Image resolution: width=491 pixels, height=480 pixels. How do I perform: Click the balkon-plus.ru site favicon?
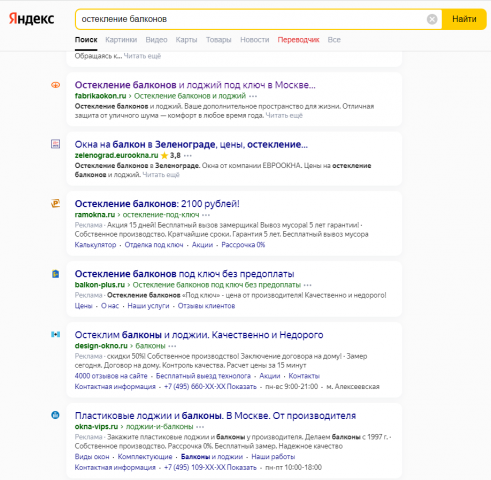click(55, 274)
